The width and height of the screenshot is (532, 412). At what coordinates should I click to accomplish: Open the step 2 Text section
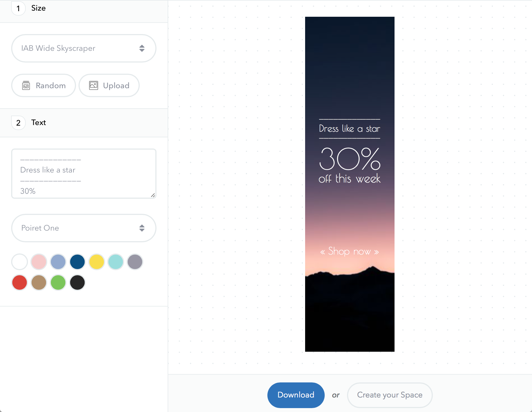tap(84, 123)
